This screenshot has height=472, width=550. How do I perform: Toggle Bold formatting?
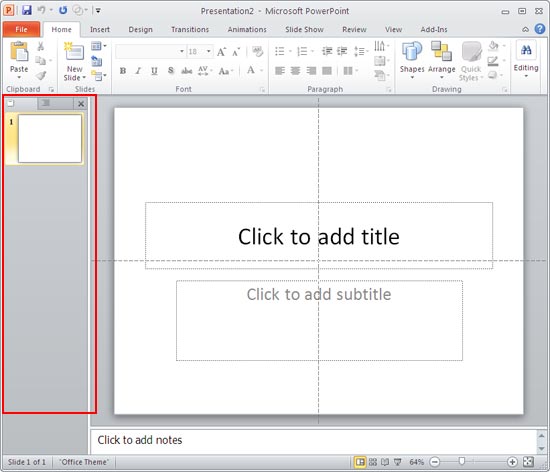pyautogui.click(x=123, y=71)
